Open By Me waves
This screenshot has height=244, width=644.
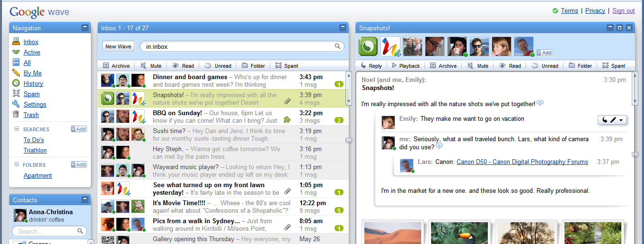coord(33,73)
